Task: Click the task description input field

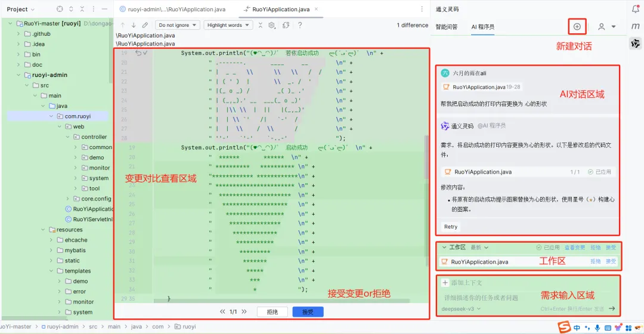Action: [528, 298]
